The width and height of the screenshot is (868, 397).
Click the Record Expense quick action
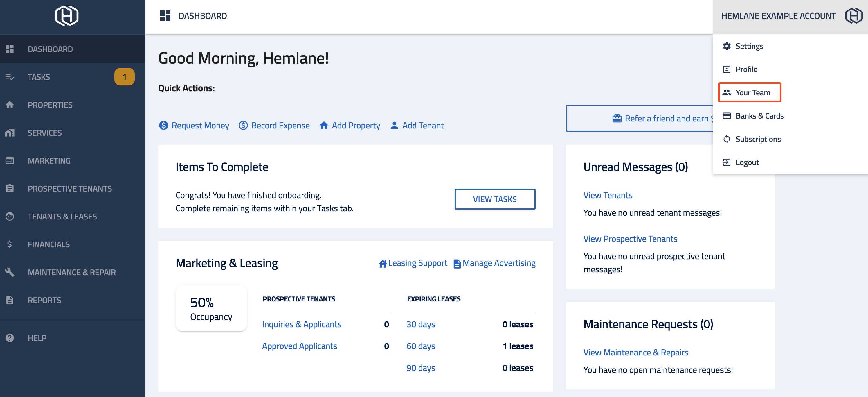tap(274, 126)
